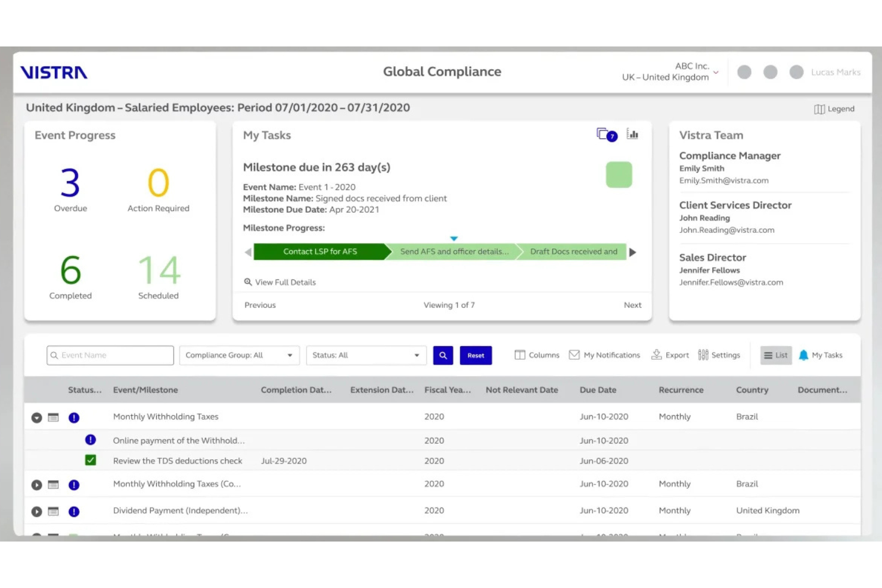The height and width of the screenshot is (588, 882).
Task: Sort by the Event/Milestone column header
Action: 145,390
